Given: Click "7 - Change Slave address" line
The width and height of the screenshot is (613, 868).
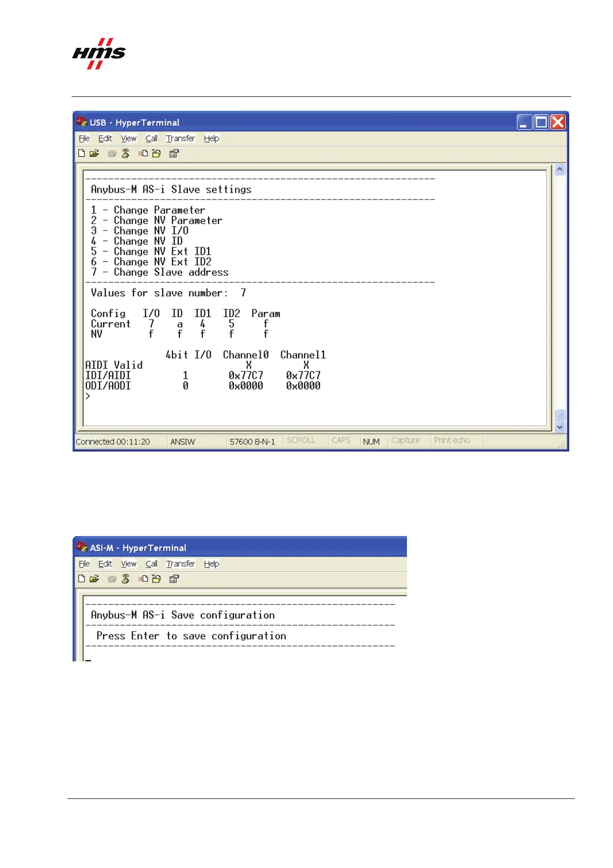Looking at the screenshot, I should pos(160,272).
